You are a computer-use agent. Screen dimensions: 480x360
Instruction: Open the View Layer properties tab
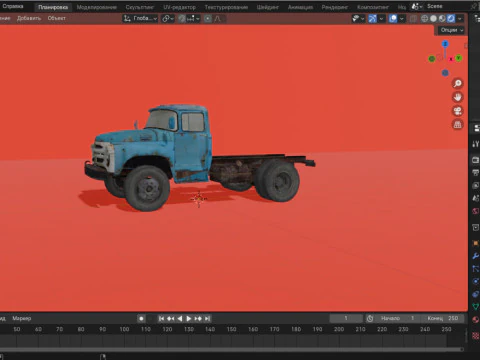[476, 185]
